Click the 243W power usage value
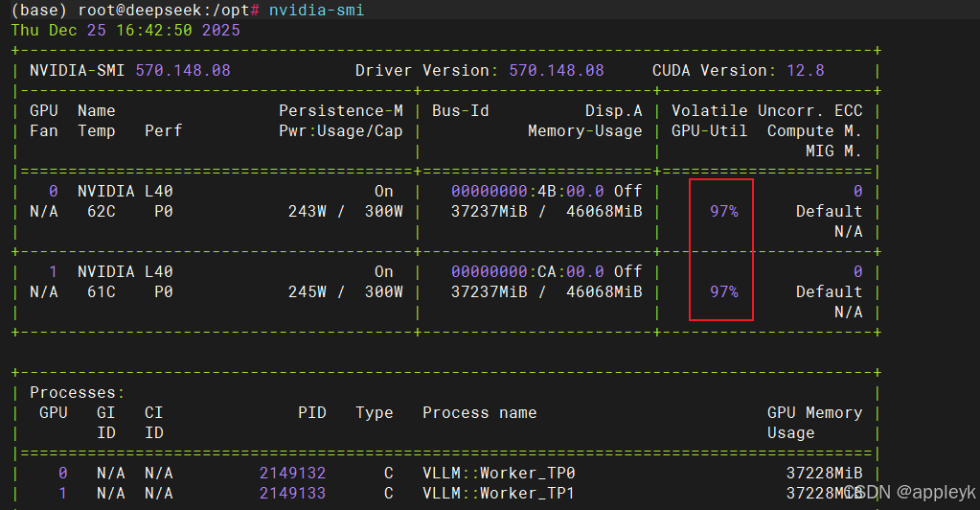The image size is (980, 510). pos(308,212)
